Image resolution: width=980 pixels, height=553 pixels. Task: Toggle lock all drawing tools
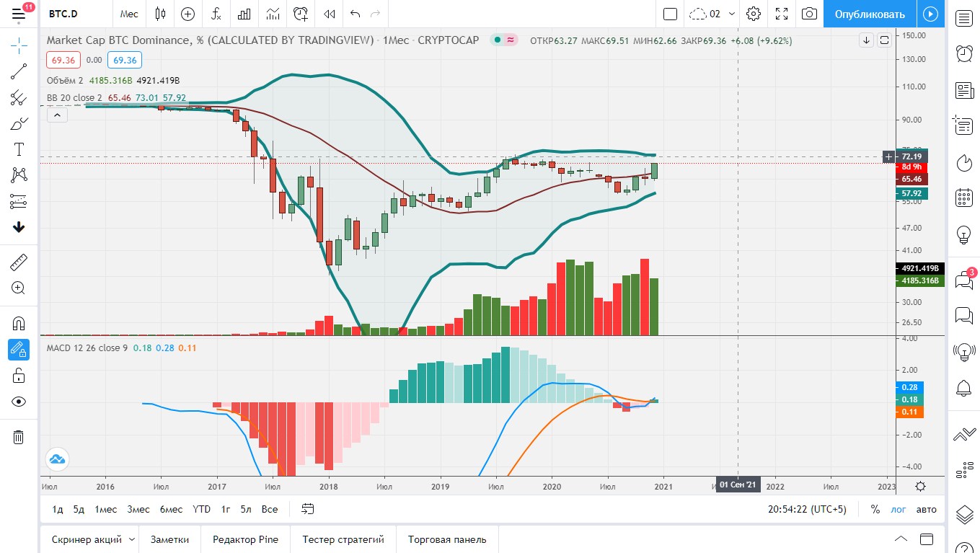pos(19,376)
